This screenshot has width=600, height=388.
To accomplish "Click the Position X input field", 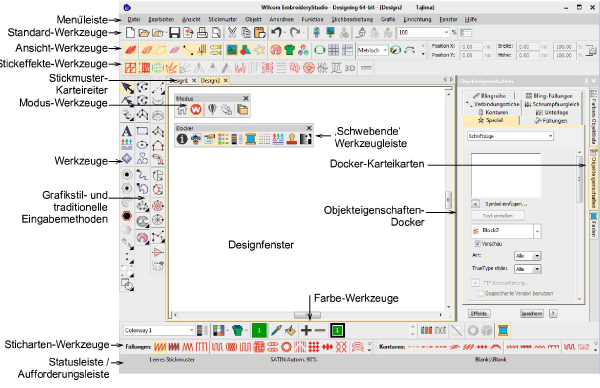I will [471, 47].
